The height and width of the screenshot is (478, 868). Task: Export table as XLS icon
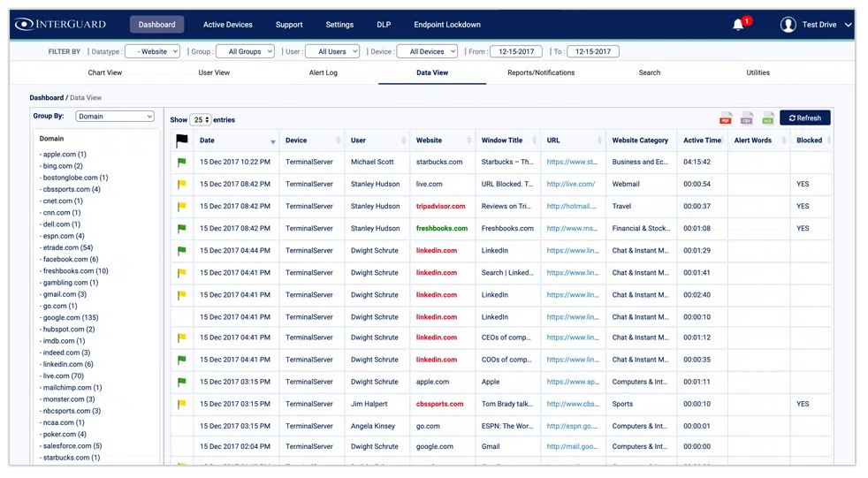pos(768,118)
